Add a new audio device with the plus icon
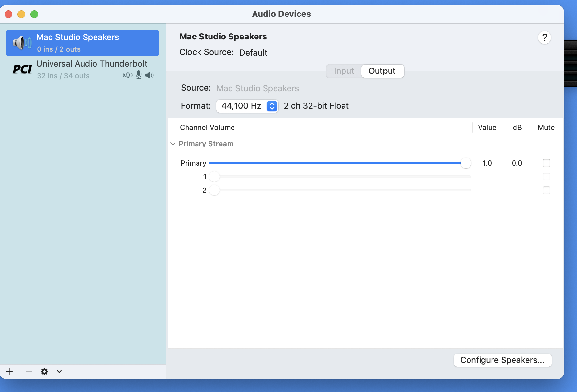This screenshot has width=577, height=392. 9,371
